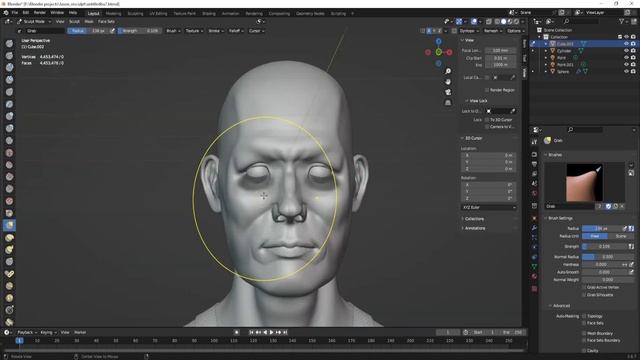Select the Clay Strips brush
The width and height of the screenshot is (640, 360).
point(9,80)
